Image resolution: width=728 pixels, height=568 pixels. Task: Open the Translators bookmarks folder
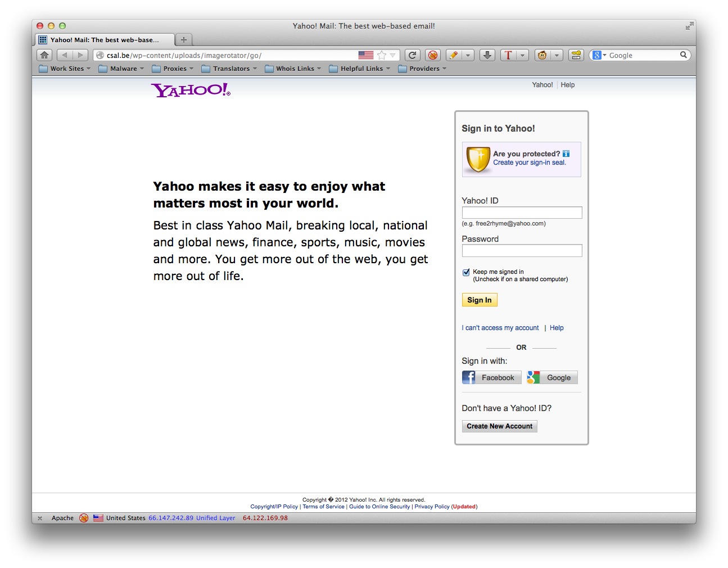click(229, 69)
